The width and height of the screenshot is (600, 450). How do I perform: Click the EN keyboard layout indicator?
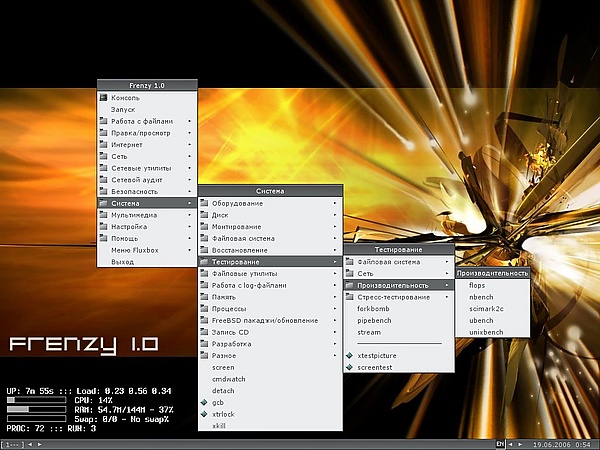(x=499, y=443)
